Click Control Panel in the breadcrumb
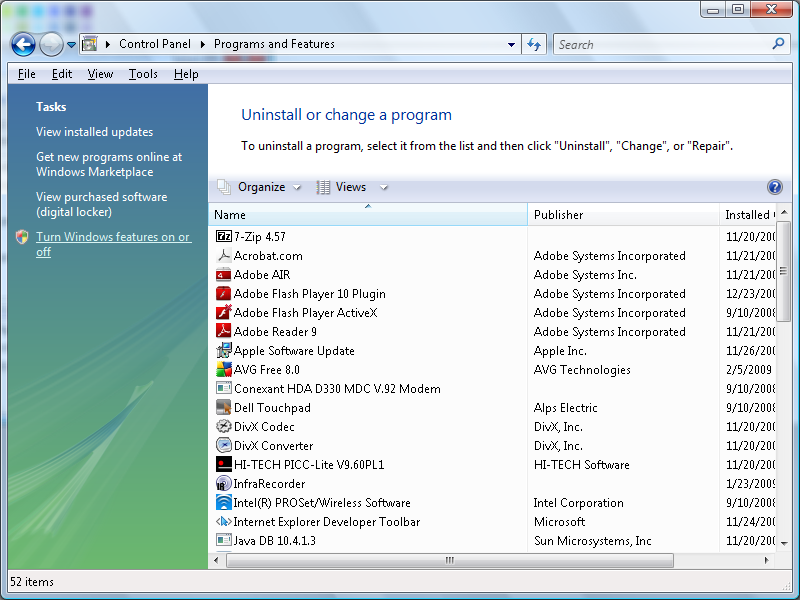 (155, 44)
